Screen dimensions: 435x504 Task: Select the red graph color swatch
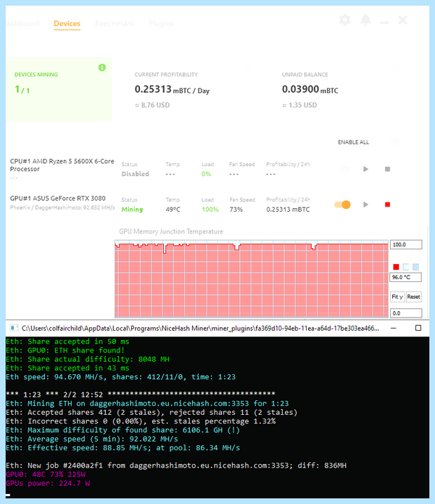(x=396, y=267)
